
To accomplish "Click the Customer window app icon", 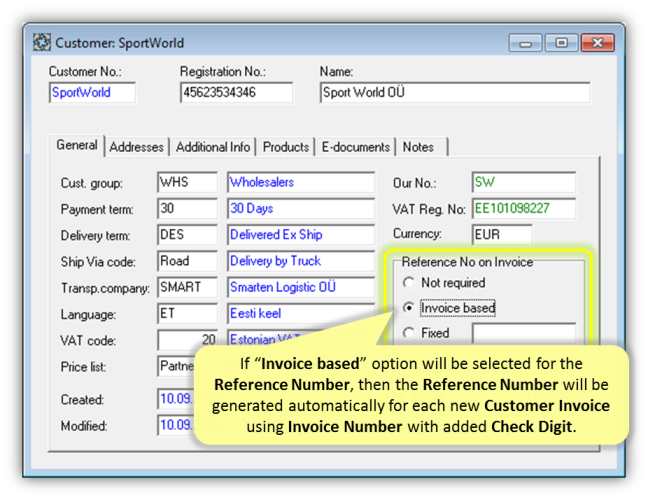I will [42, 43].
